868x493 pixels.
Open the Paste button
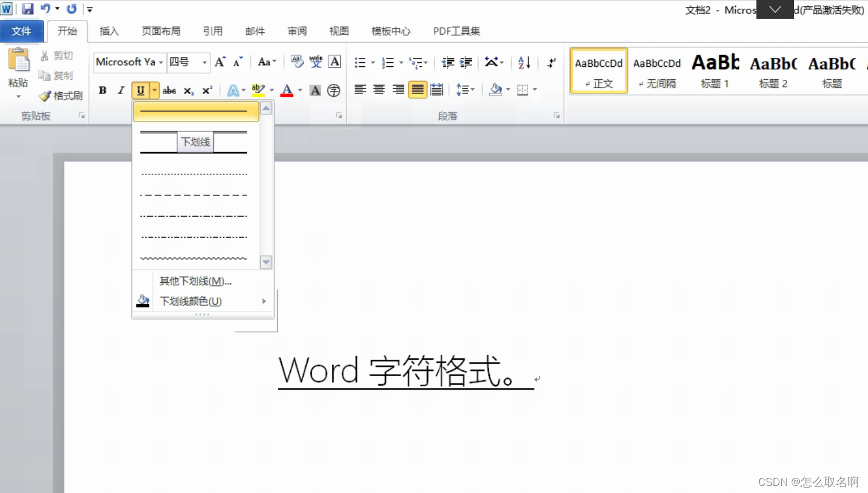click(x=18, y=73)
